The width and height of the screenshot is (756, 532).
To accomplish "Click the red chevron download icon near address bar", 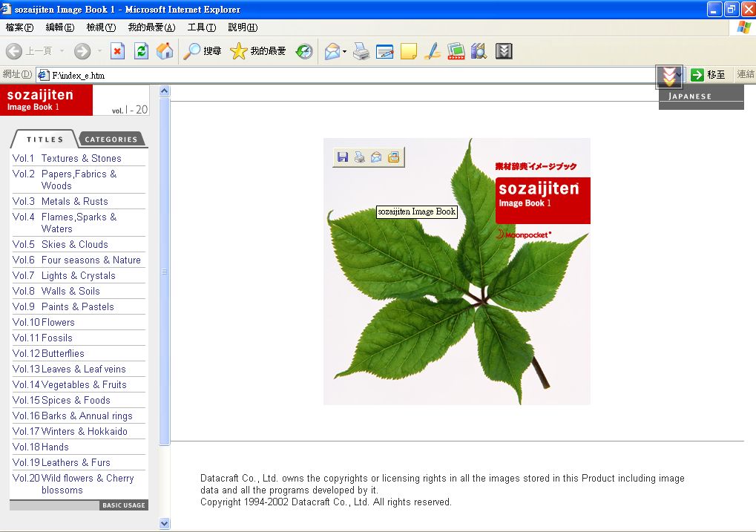I will click(669, 76).
